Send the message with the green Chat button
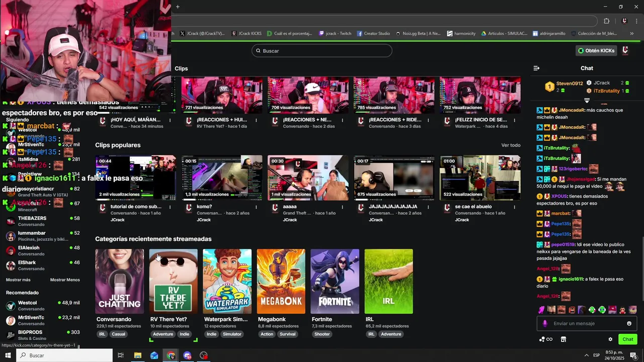The width and height of the screenshot is (644, 362). pos(628,339)
